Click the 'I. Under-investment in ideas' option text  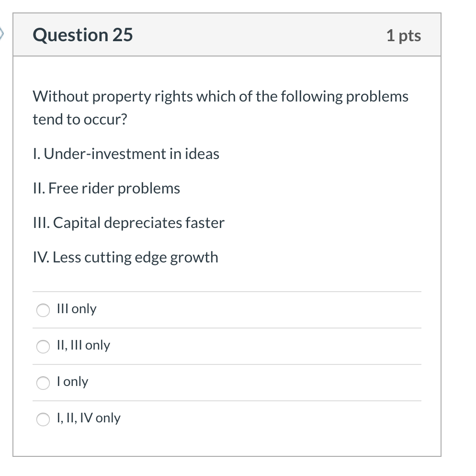click(125, 154)
